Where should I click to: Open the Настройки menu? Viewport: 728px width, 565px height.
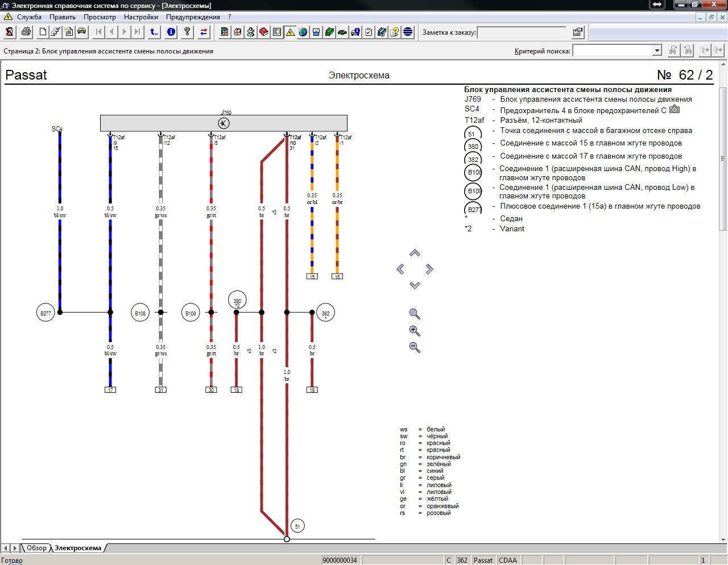coord(141,17)
